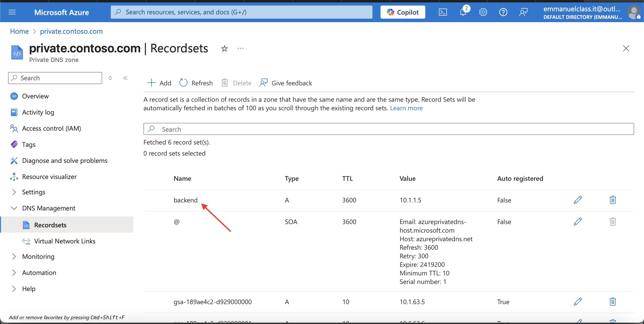
Task: Delete the backend record via trash icon
Action: (613, 200)
